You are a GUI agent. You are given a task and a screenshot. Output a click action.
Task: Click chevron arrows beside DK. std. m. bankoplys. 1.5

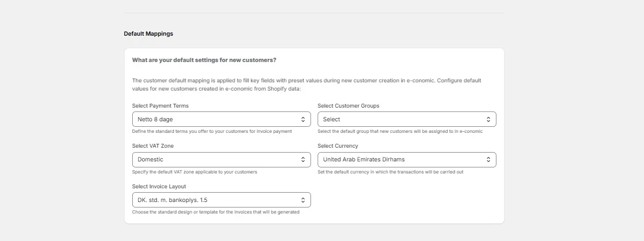[x=303, y=200]
